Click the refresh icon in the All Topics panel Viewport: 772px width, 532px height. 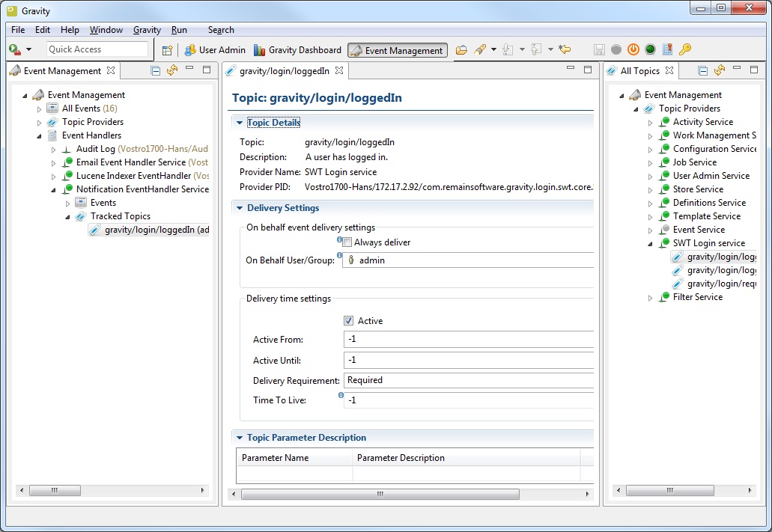click(x=720, y=70)
